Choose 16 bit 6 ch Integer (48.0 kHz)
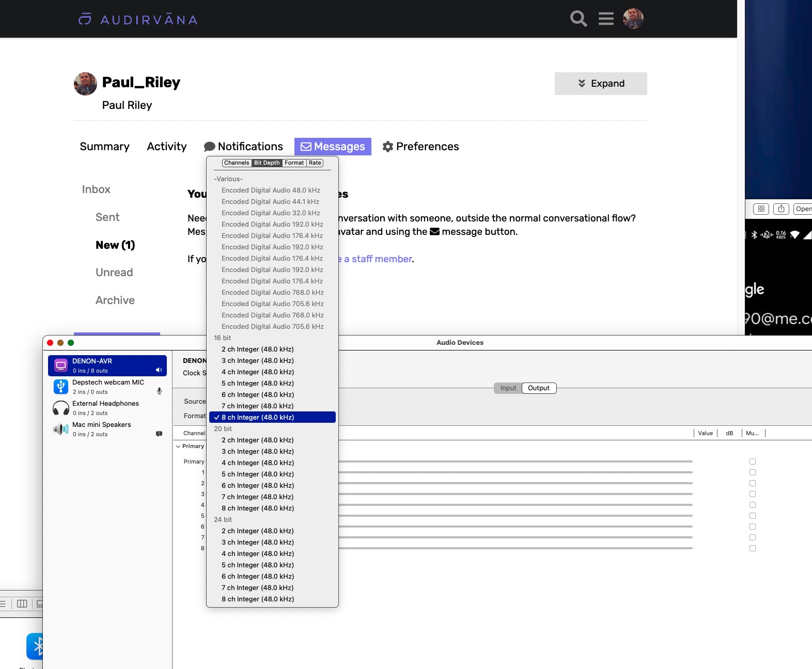The width and height of the screenshot is (812, 669). [272, 394]
